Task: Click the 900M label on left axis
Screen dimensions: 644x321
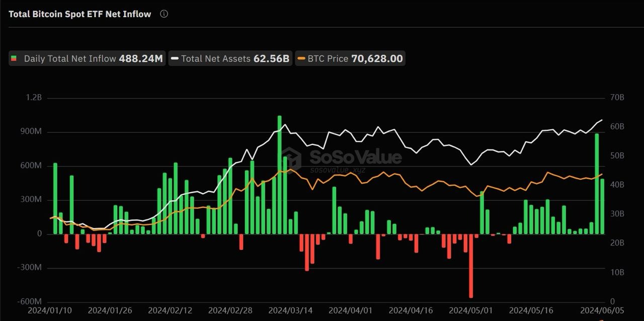Action: pyautogui.click(x=31, y=131)
